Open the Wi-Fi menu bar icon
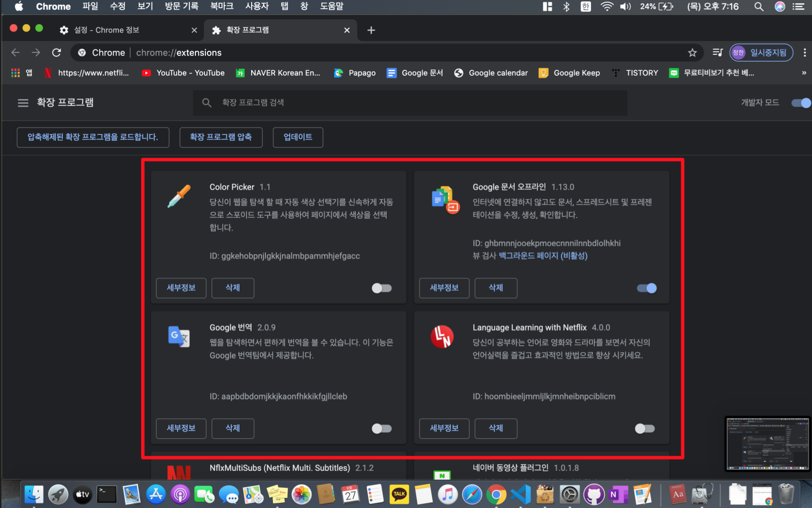 pos(607,7)
